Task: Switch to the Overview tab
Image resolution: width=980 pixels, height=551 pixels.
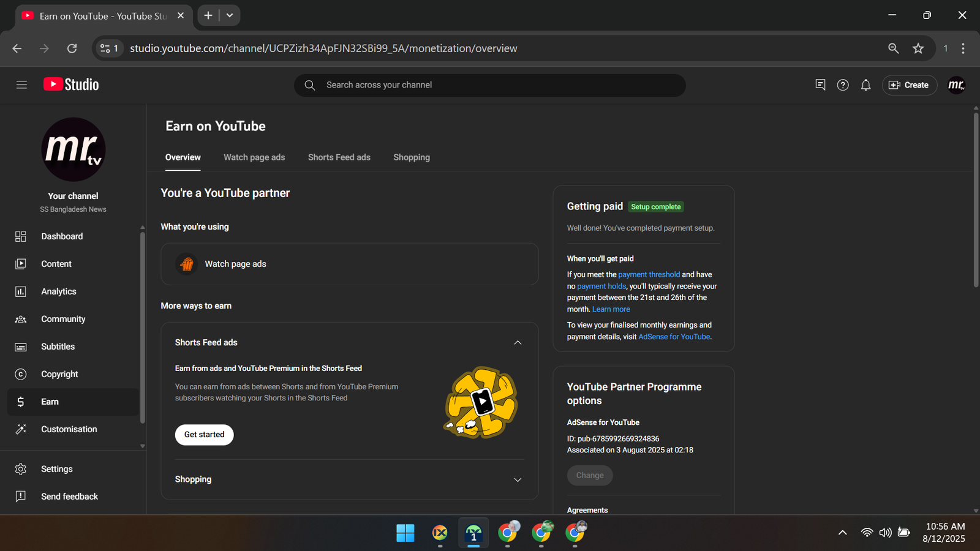Action: coord(183,157)
